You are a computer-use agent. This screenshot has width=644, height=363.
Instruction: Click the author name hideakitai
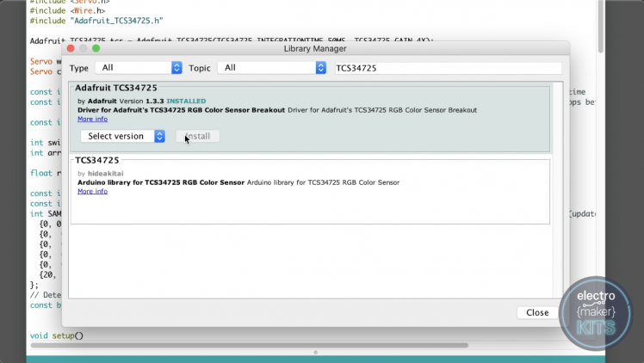tap(106, 174)
